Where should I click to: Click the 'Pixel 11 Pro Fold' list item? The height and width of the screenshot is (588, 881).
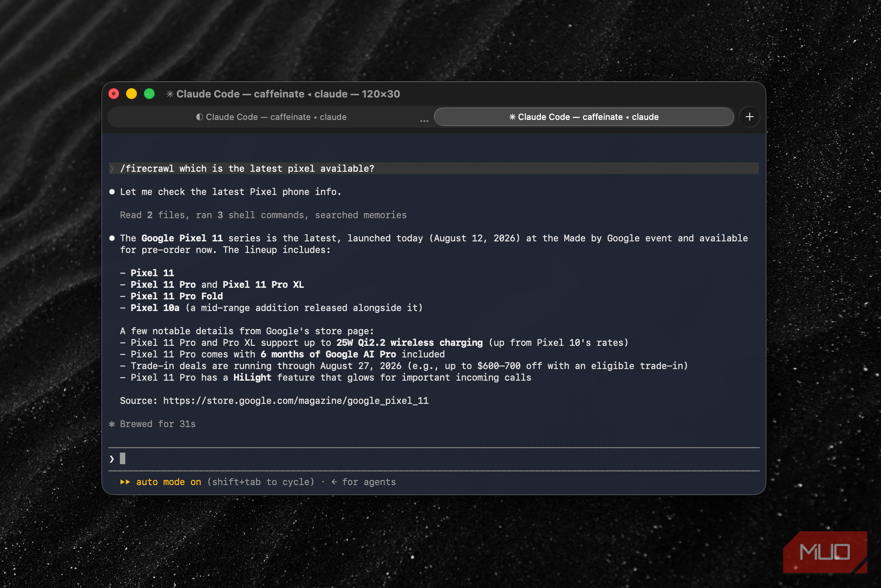pos(177,296)
